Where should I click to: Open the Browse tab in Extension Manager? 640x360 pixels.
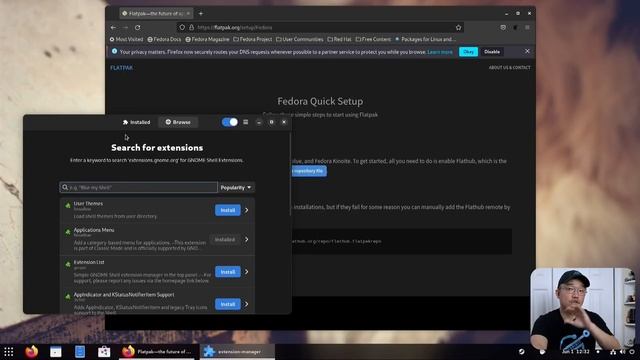[x=178, y=122]
